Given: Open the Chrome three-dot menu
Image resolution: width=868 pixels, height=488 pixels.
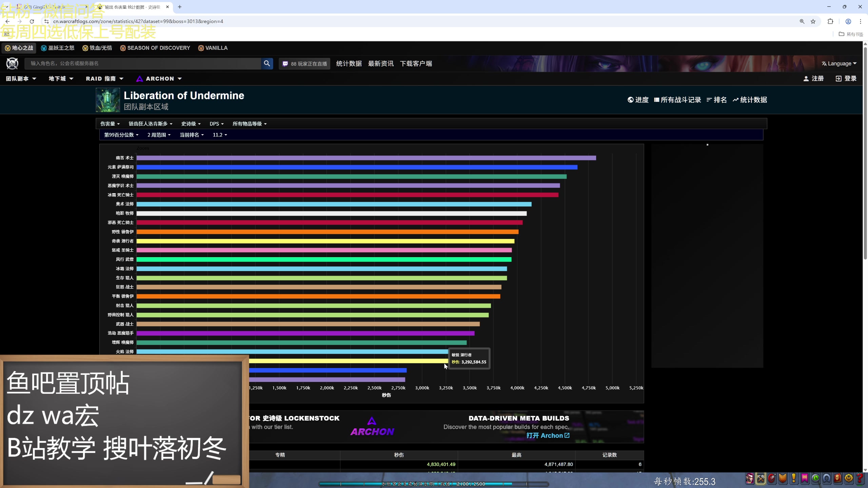Looking at the screenshot, I should point(861,21).
